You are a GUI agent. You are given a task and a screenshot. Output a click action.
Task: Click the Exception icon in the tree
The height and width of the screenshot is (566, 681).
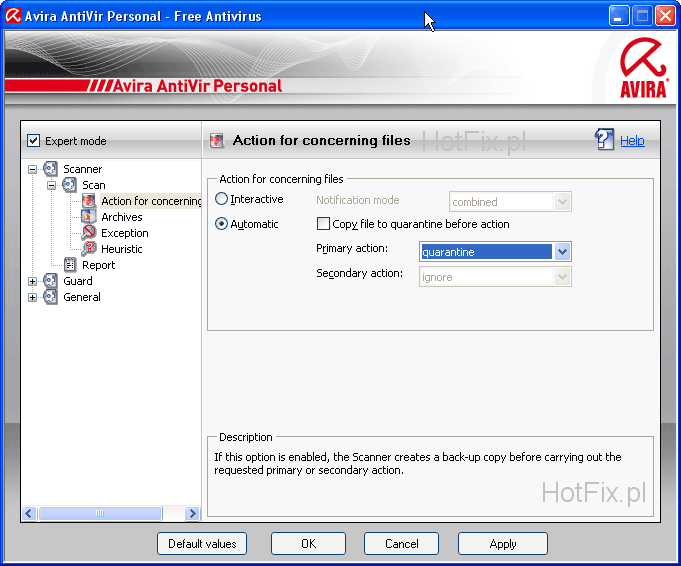pyautogui.click(x=88, y=233)
